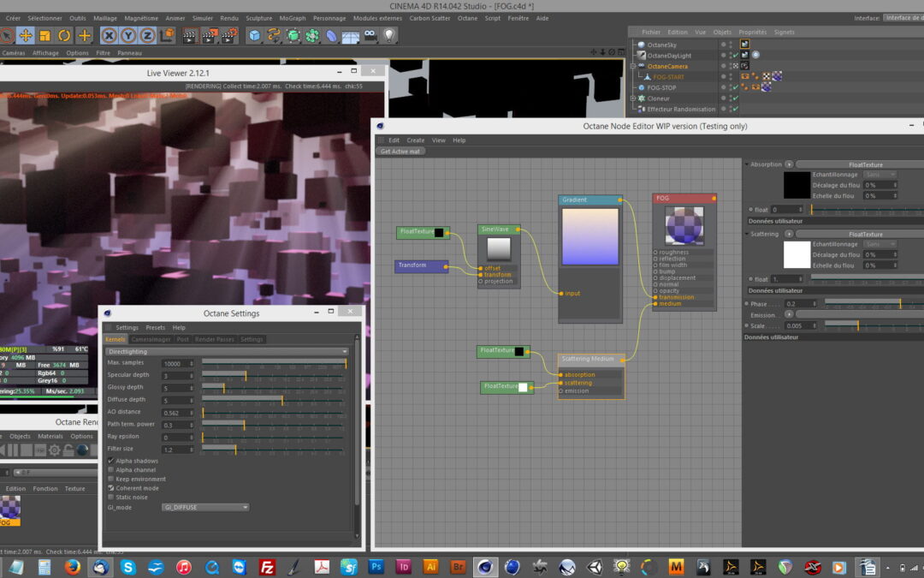Image resolution: width=924 pixels, height=578 pixels.
Task: Enable the Keep environment checkbox
Action: [x=110, y=479]
